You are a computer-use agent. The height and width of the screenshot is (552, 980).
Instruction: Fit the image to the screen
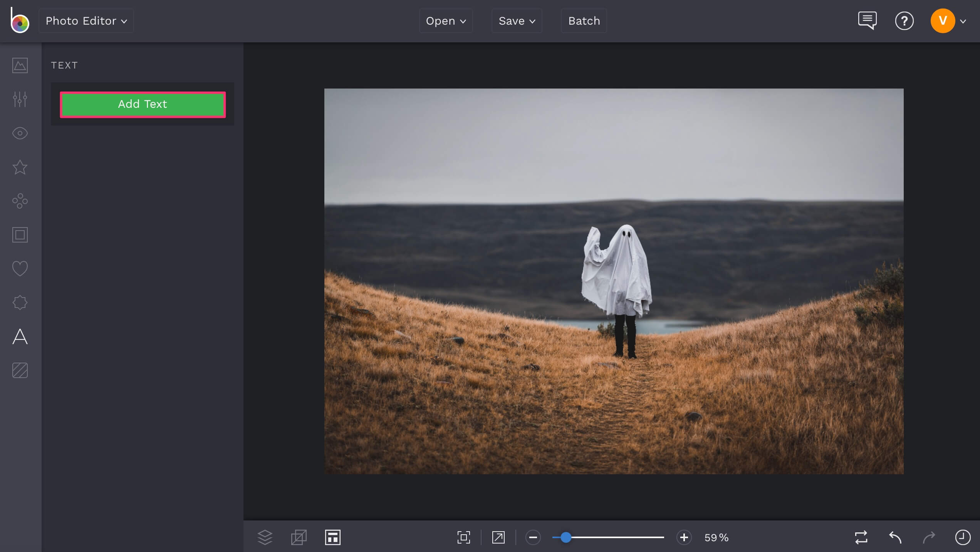coord(463,537)
